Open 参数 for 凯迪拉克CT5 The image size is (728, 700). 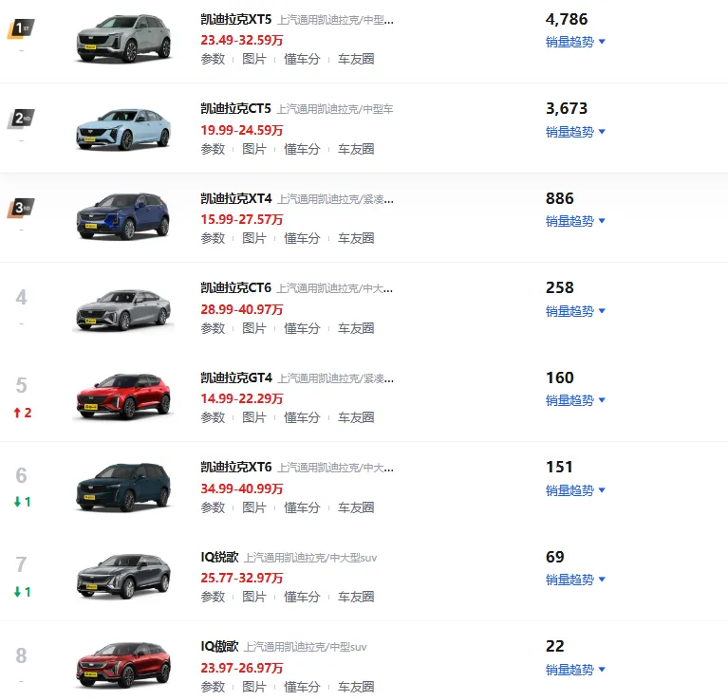coord(213,149)
